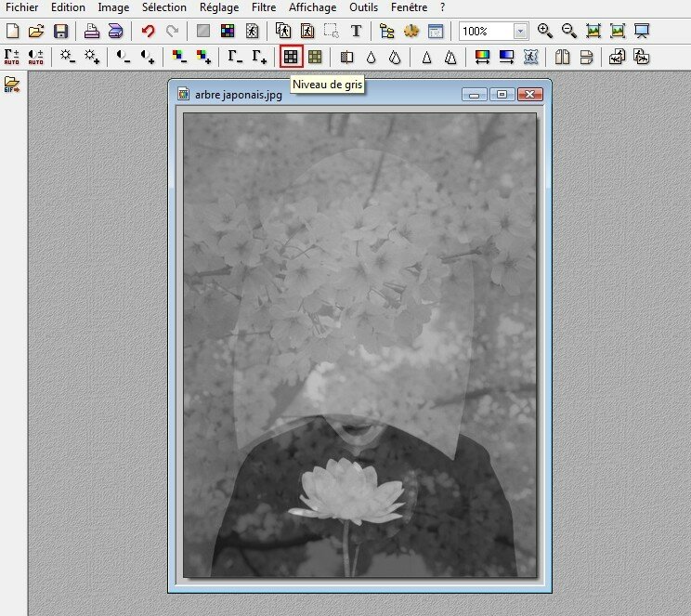Create a new image with the blank page icon

[12, 32]
